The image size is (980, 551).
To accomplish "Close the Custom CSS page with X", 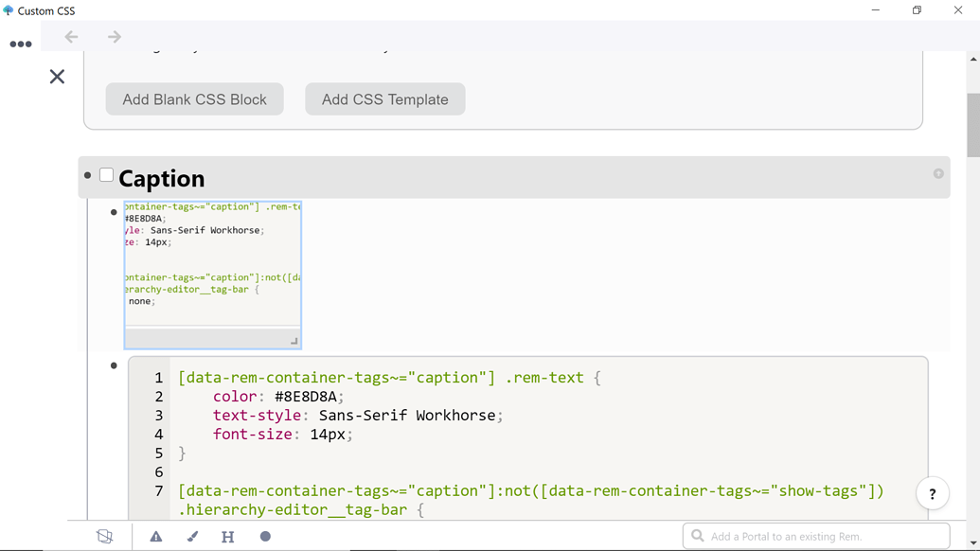I will 57,77.
